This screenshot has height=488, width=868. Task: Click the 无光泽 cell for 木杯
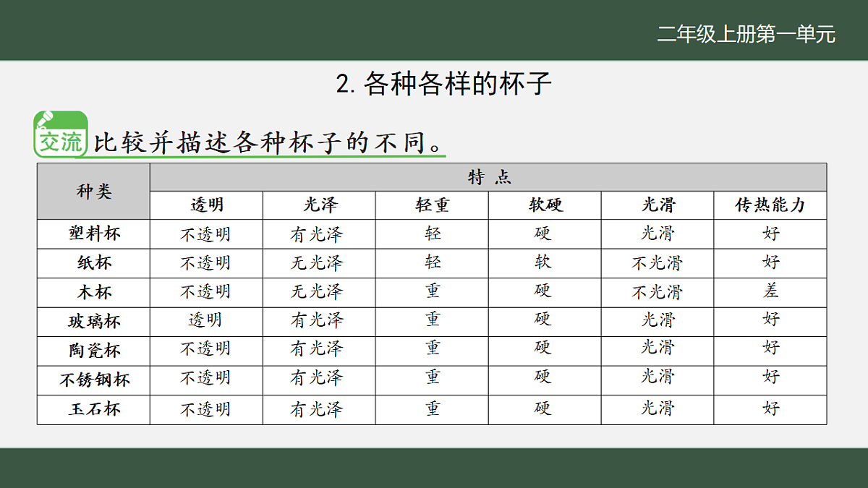tap(318, 291)
